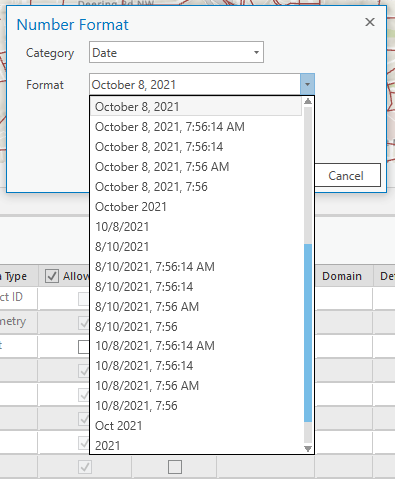Click the Format field showing October 8, 2021

tap(195, 84)
